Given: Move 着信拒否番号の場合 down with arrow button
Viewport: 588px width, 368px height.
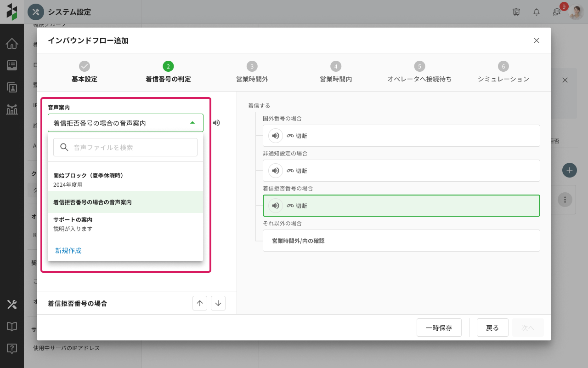Looking at the screenshot, I should coord(218,303).
